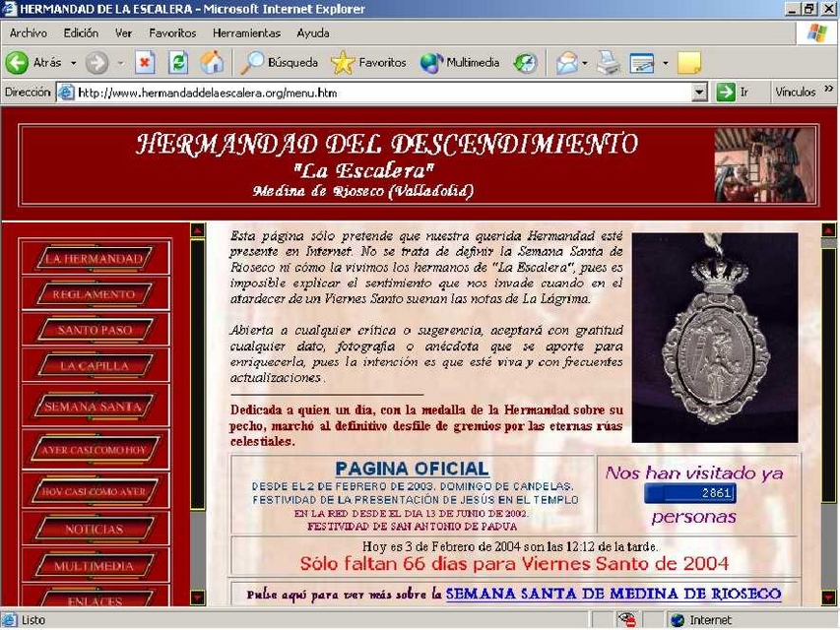The width and height of the screenshot is (840, 630).
Task: Click the Internet Explorer title bar icon
Action: click(x=9, y=9)
